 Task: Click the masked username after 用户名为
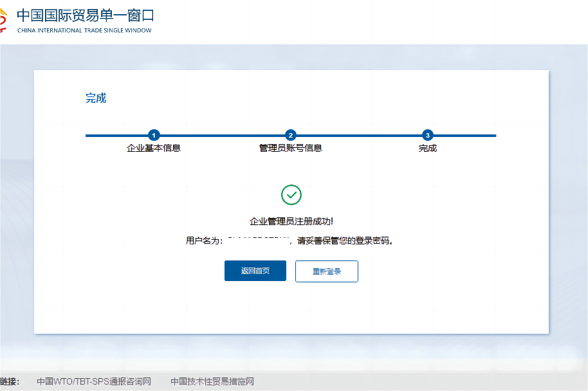click(259, 240)
